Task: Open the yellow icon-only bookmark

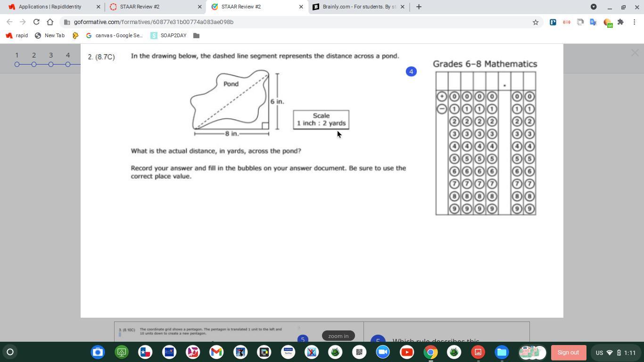Action: coord(75,35)
